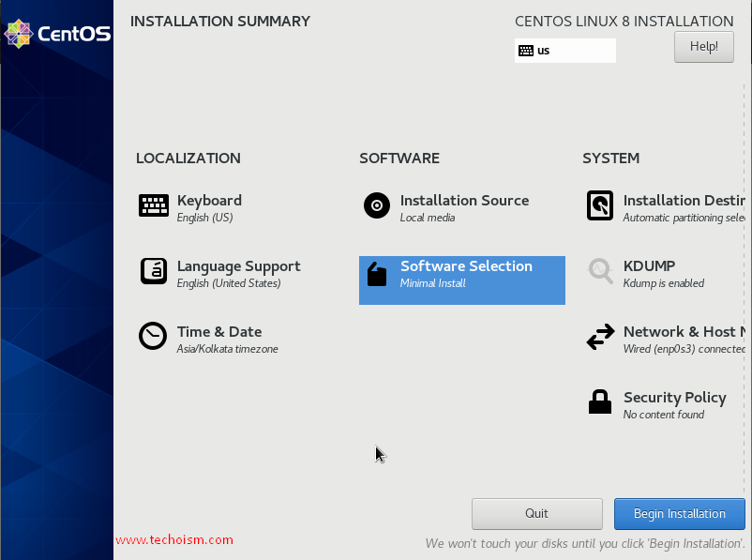The image size is (752, 560).
Task: Open the Help! button
Action: 703,46
